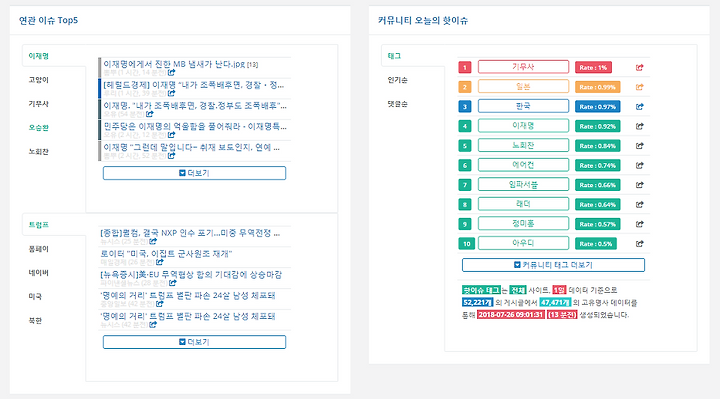
Task: Click the rank number 10 badge
Action: [467, 244]
